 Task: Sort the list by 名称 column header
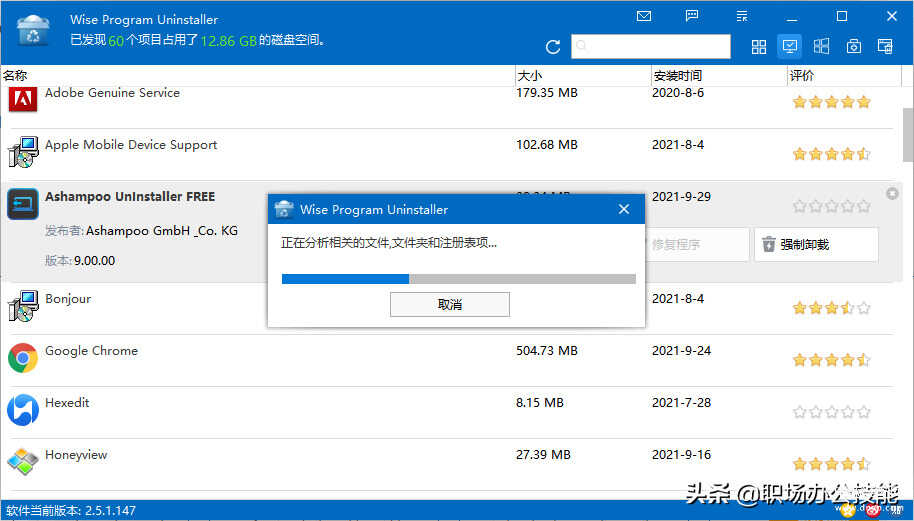tap(15, 76)
